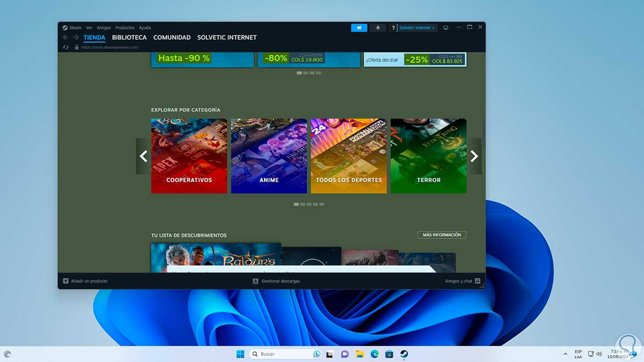Open the ANIME category card

point(269,156)
